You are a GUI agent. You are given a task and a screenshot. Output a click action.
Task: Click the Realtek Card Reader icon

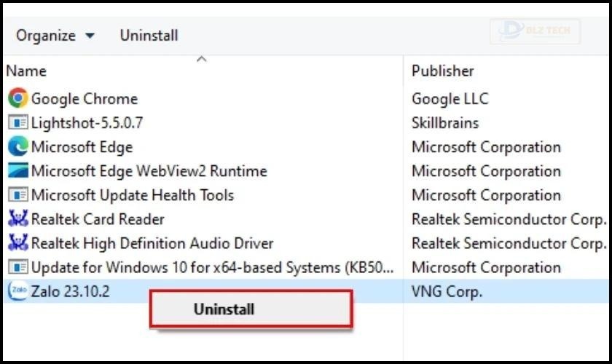(x=18, y=218)
